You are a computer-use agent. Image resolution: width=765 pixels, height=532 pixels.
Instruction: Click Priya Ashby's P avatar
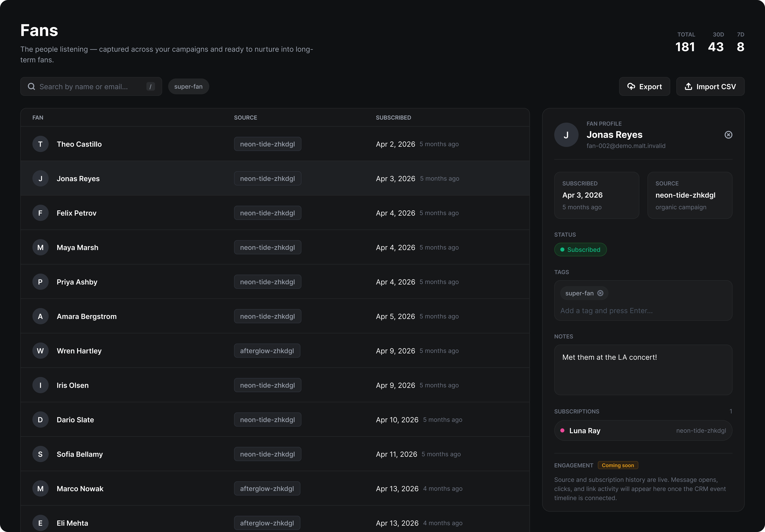click(40, 282)
